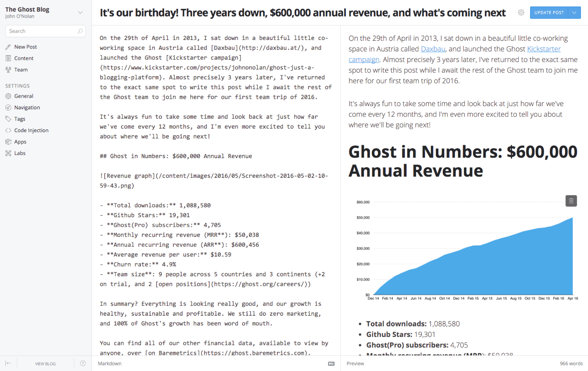
Task: Click the Markdown help icon in status bar
Action: click(x=331, y=363)
